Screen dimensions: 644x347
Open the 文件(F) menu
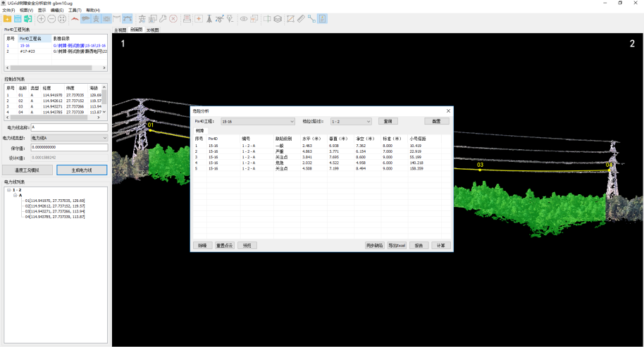[x=8, y=11]
